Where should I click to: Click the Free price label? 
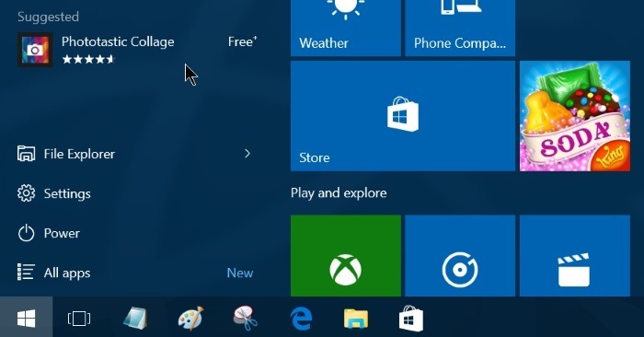pos(242,41)
